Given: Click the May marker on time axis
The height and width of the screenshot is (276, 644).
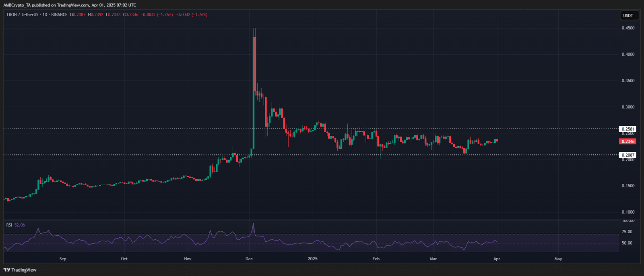Looking at the screenshot, I should 558,259.
